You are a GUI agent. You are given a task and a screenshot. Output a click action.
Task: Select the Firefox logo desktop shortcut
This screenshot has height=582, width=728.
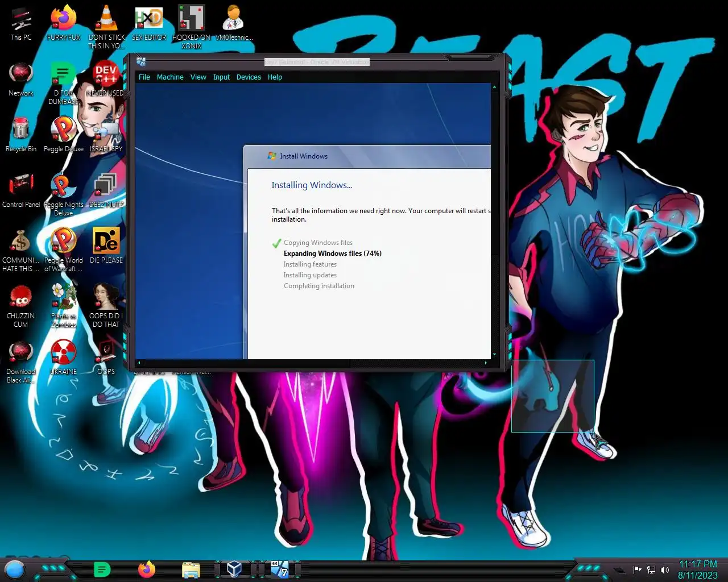tap(64, 24)
